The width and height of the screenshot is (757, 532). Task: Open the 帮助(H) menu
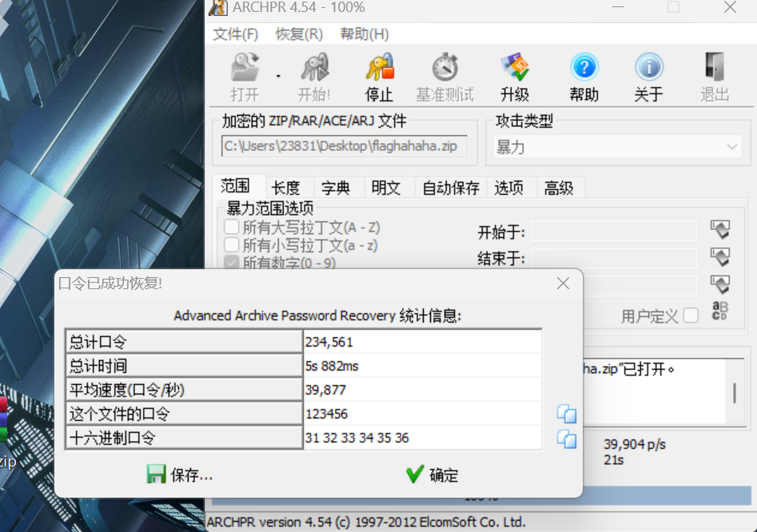[365, 34]
